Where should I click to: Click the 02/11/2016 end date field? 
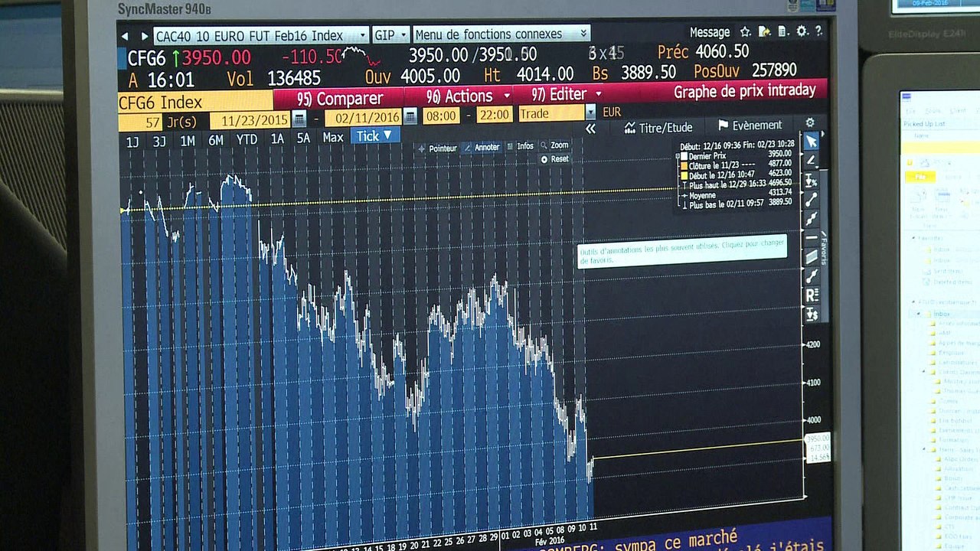click(364, 117)
